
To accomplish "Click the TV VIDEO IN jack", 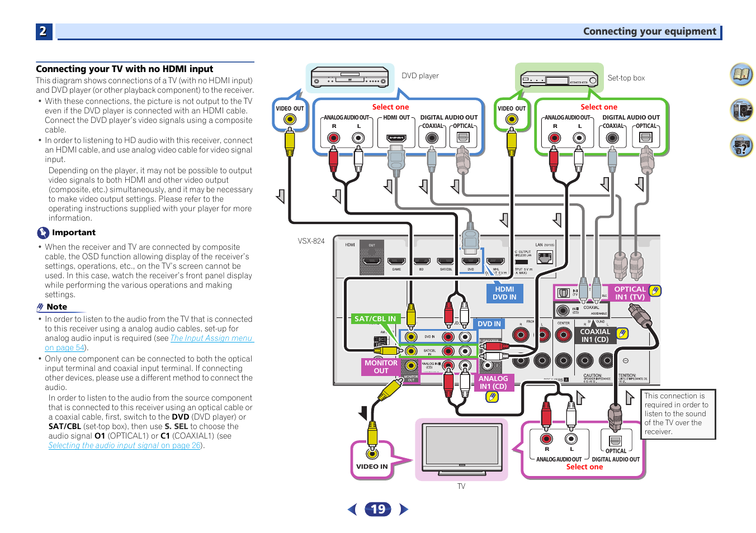I will click(372, 454).
